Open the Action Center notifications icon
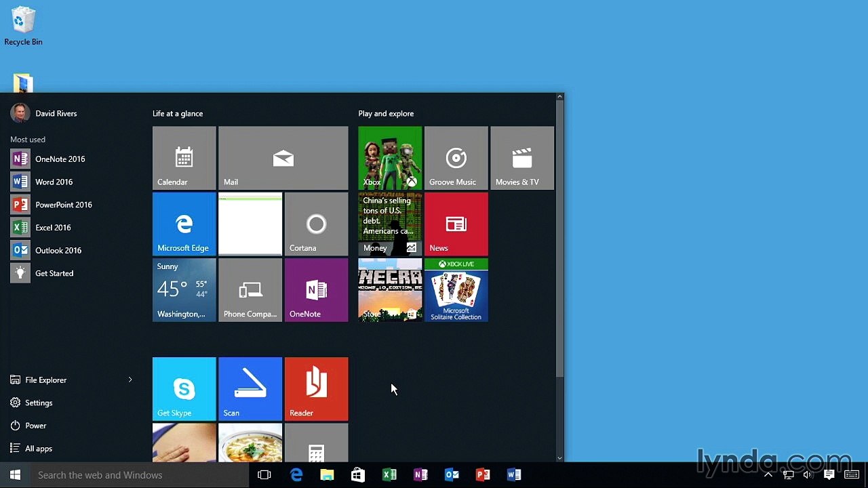The height and width of the screenshot is (488, 868). pos(829,475)
